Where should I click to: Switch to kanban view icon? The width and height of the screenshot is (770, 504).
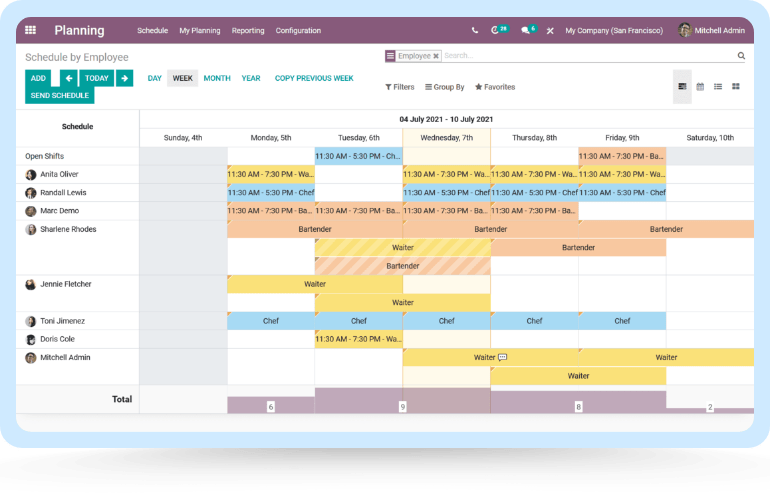pos(736,87)
